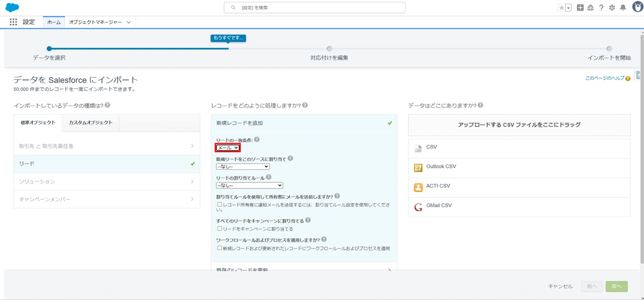Image resolution: width=644 pixels, height=300 pixels.
Task: Open the global actions plus icon
Action: click(580, 7)
